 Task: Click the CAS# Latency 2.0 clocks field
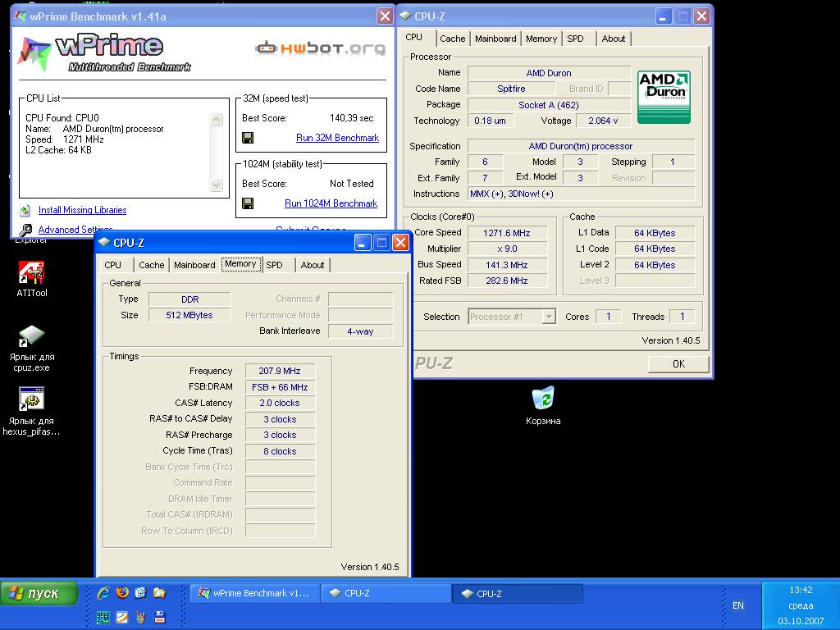[x=280, y=403]
